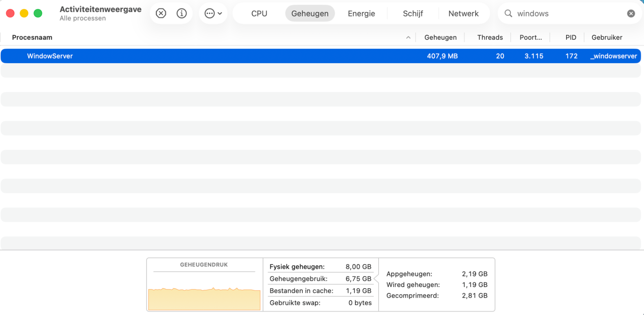Click the red traffic light button

[10, 13]
